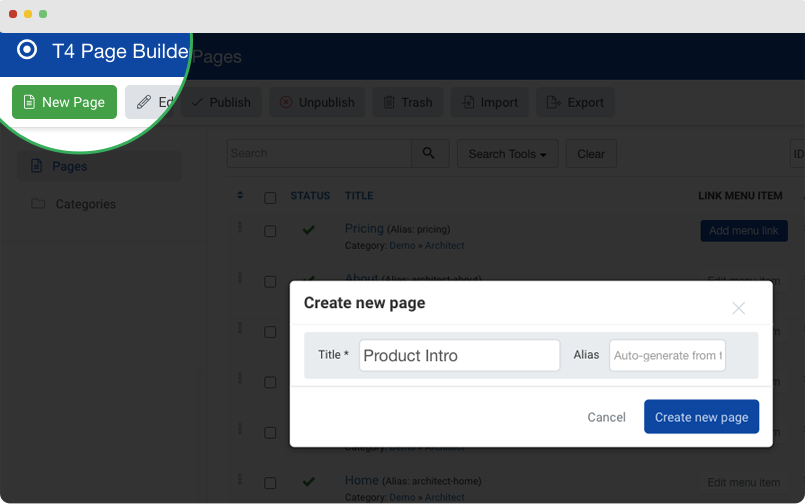Toggle the select-all checkbox in table header
The image size is (805, 504).
point(270,198)
